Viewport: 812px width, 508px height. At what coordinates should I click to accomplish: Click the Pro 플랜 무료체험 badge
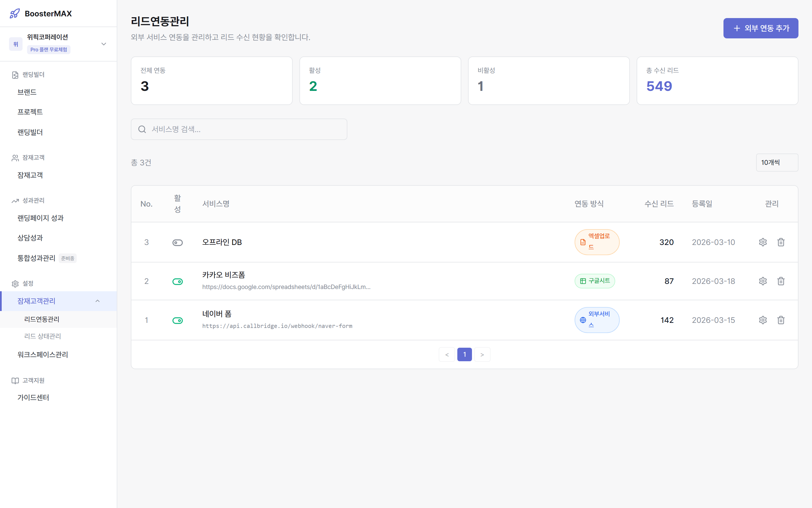click(x=49, y=50)
